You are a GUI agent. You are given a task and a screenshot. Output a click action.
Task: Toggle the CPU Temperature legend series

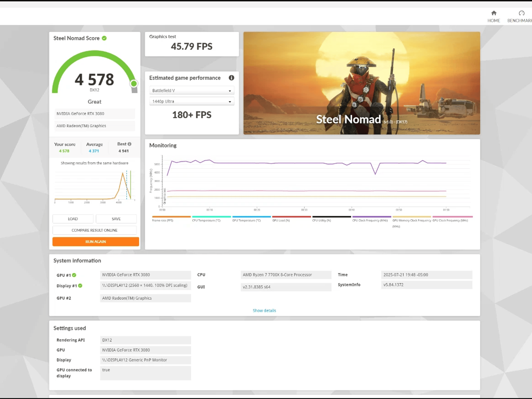pos(211,218)
